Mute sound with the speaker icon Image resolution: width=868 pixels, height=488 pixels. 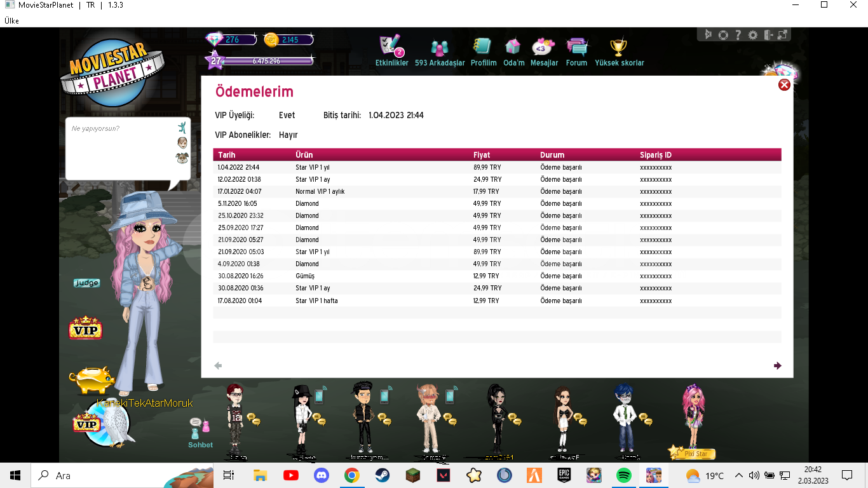[x=708, y=35]
